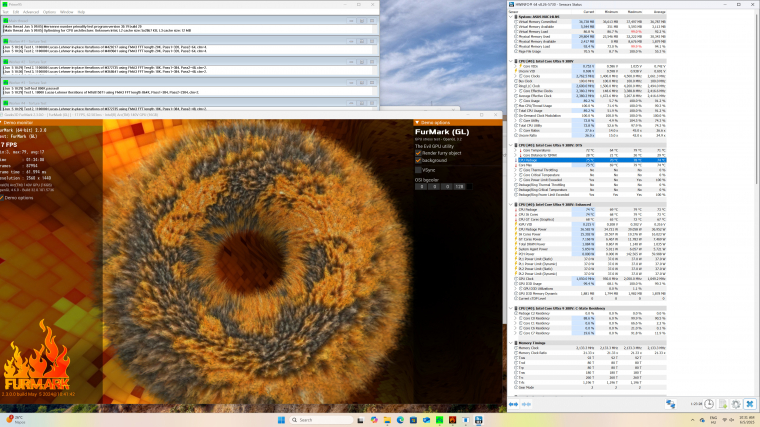This screenshot has width=760, height=427.
Task: Select the highlighted CPU Package row in HWiNFO
Action: 590,160
